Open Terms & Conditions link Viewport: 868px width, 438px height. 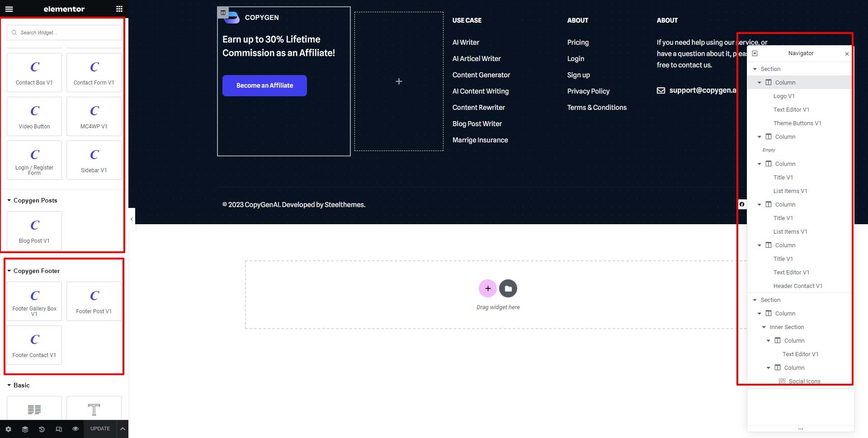tap(597, 108)
